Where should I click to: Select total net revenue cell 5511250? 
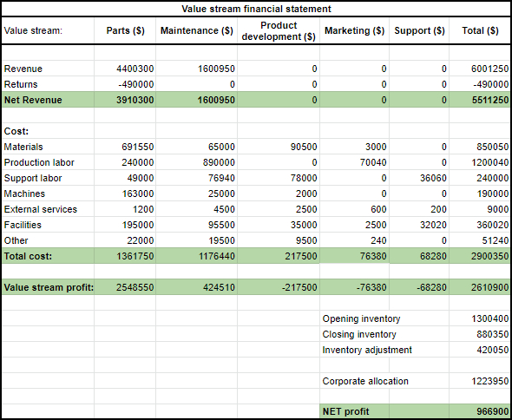pos(480,100)
